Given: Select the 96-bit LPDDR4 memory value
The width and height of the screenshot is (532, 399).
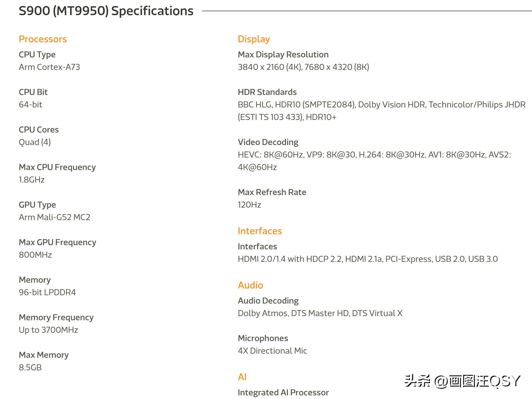Looking at the screenshot, I should [x=47, y=292].
